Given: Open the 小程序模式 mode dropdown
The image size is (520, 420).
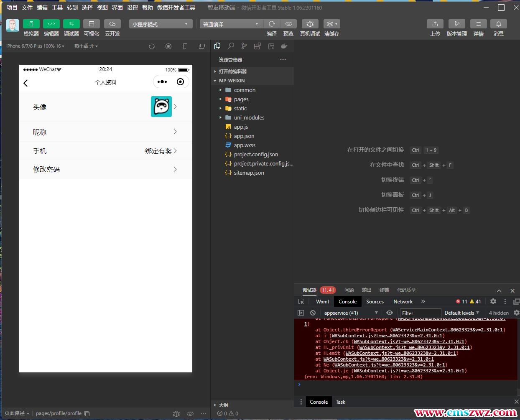Looking at the screenshot, I should pos(161,24).
